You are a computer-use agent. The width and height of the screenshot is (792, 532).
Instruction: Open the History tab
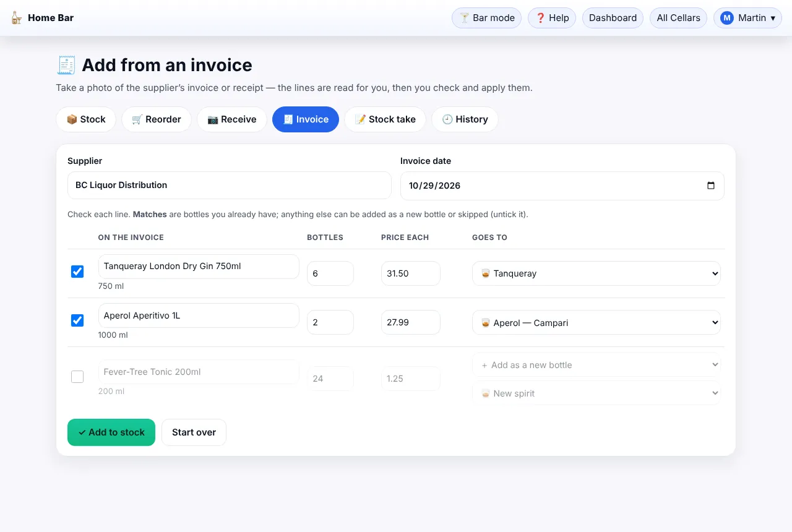[x=465, y=119]
